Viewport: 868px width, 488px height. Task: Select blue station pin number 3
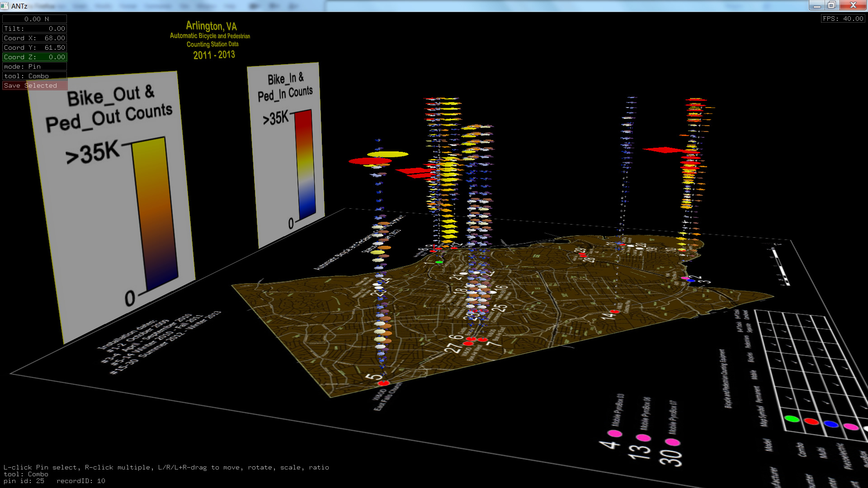[691, 281]
